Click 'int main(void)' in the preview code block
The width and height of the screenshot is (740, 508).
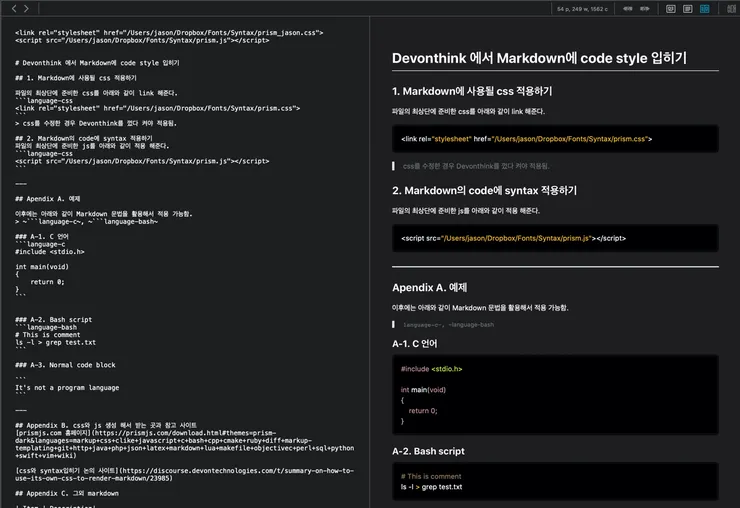pos(423,389)
